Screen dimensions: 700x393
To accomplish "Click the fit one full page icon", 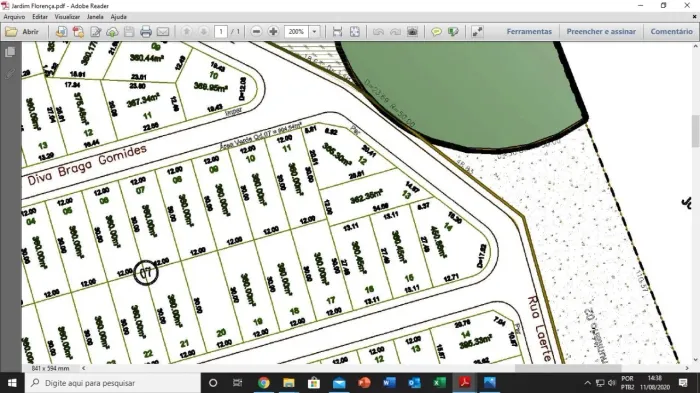I will pos(354,32).
